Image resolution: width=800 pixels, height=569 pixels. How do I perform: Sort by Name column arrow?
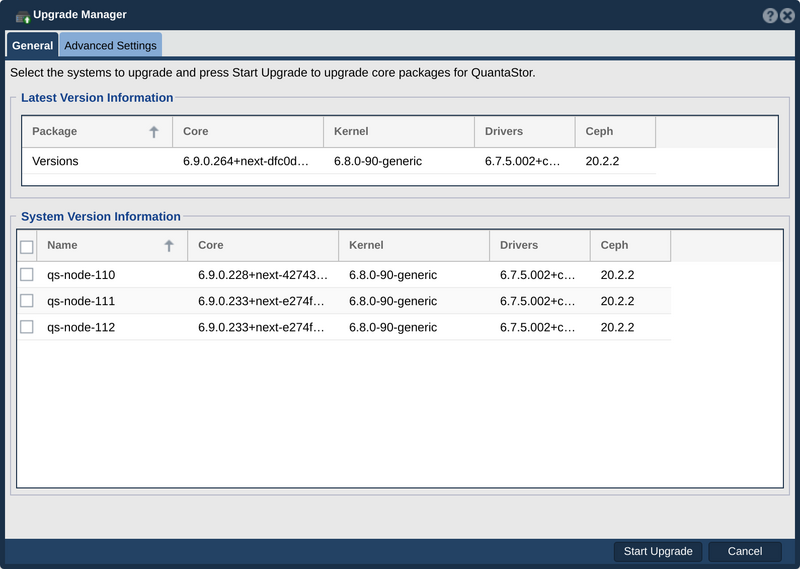point(169,245)
